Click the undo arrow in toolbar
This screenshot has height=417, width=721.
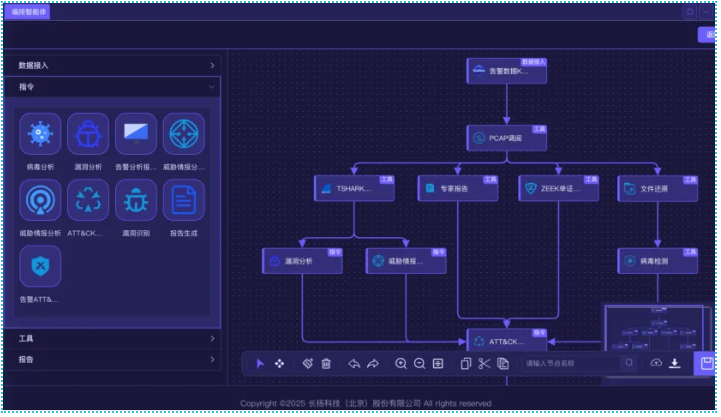353,363
